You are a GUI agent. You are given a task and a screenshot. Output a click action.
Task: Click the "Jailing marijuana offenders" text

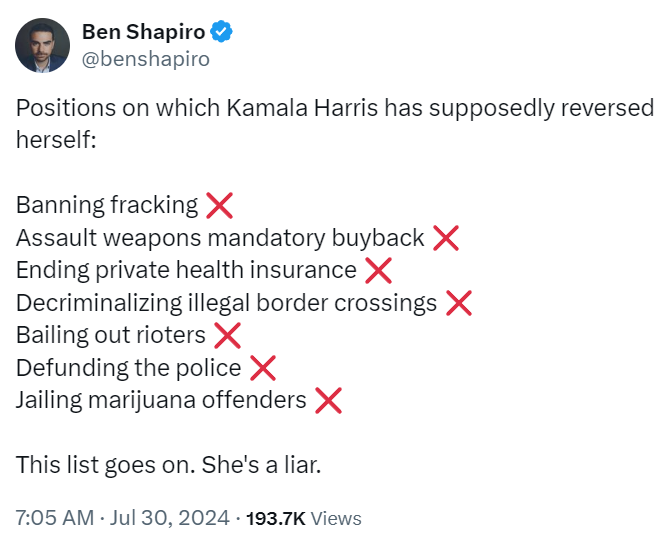tap(161, 401)
